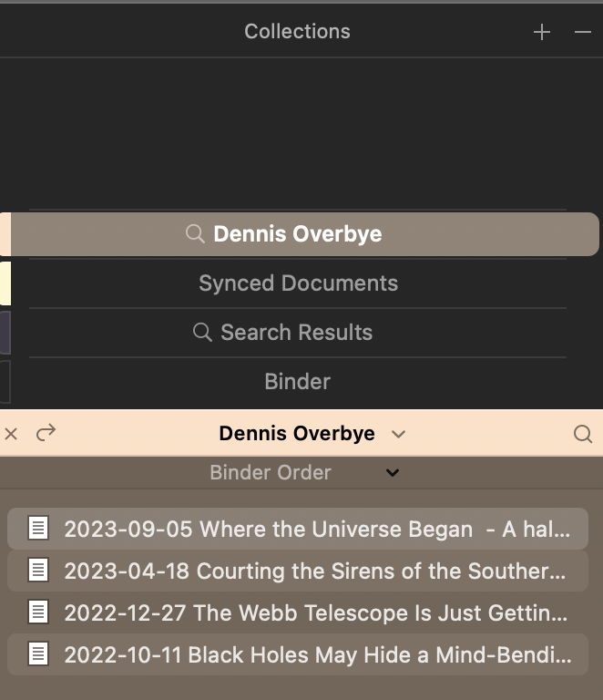Switch to the Search Results collection
Screen dimensions: 603x700
pyautogui.click(x=298, y=332)
